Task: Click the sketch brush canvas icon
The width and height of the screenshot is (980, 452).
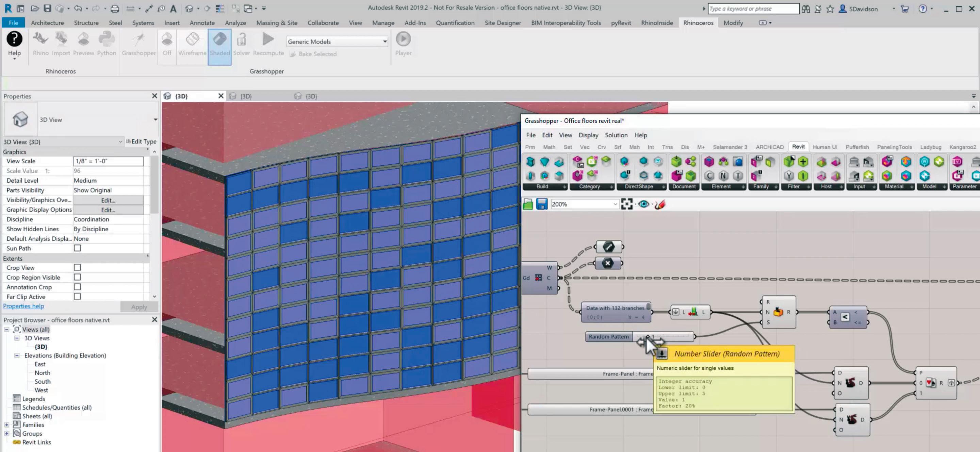Action: point(660,204)
